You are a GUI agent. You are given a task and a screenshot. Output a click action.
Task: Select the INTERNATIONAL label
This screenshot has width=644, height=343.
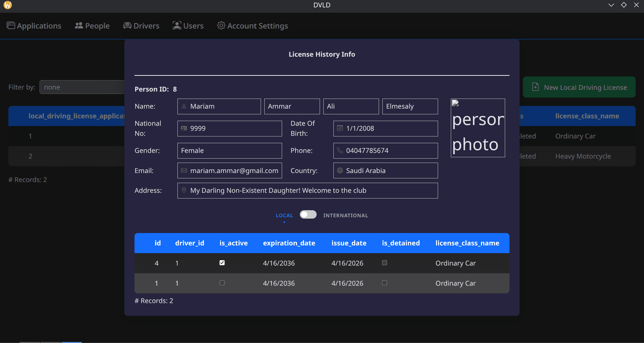coord(345,215)
